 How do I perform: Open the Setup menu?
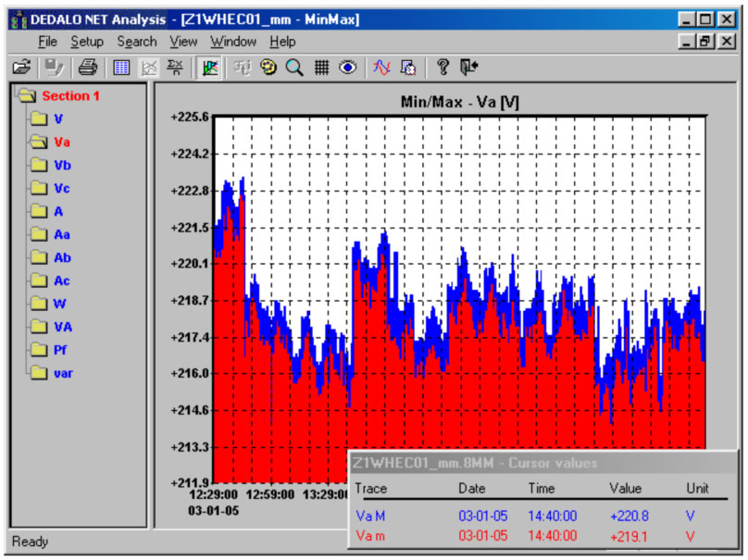click(87, 42)
